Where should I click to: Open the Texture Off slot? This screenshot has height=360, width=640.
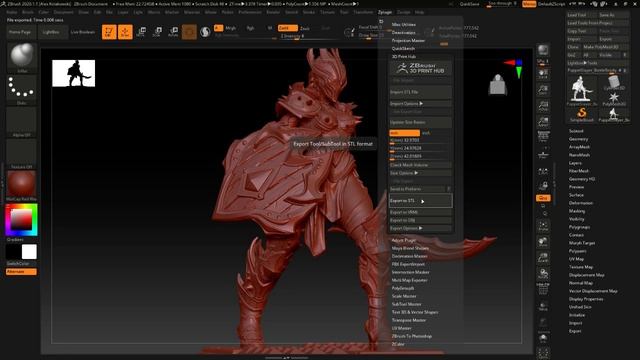tap(22, 153)
